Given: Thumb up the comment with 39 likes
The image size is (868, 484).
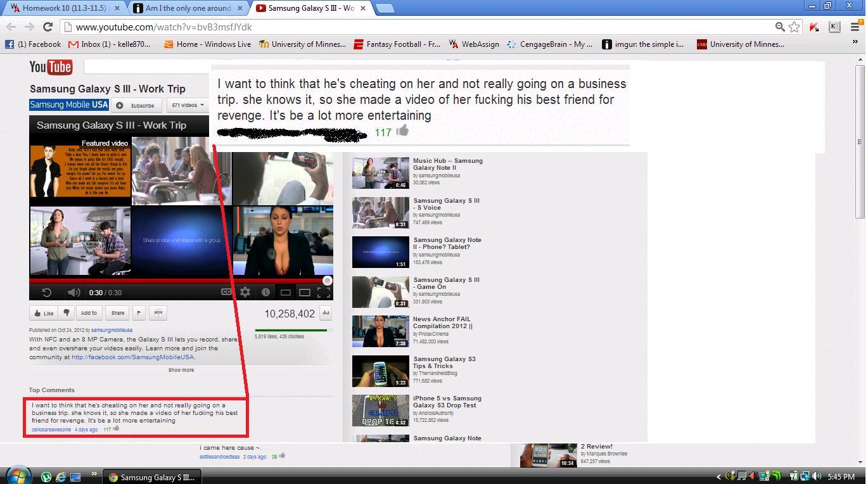Looking at the screenshot, I should pos(282,455).
